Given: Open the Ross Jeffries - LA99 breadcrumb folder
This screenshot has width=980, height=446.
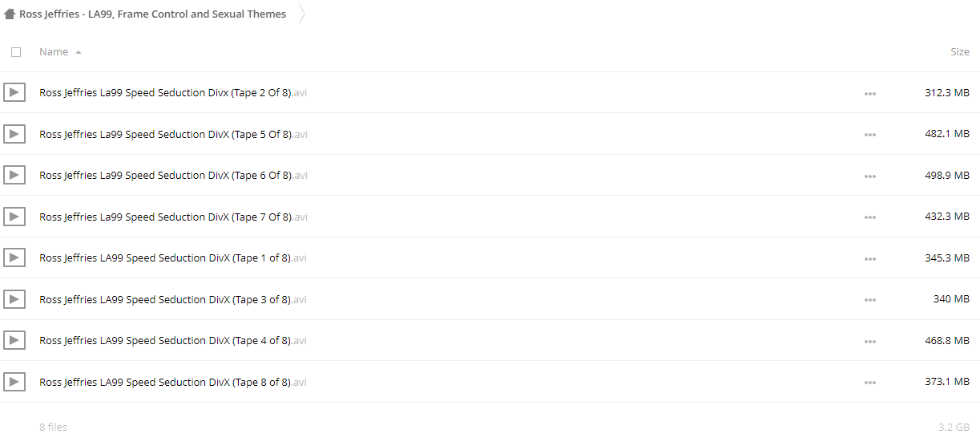Looking at the screenshot, I should (x=152, y=14).
